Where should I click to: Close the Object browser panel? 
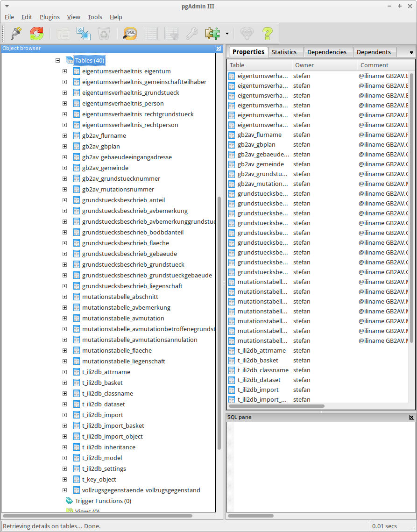218,48
